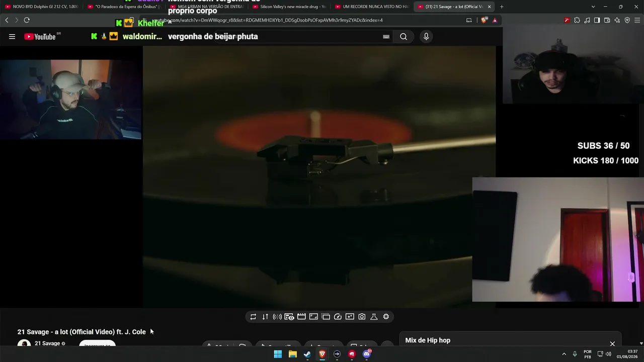
Task: Start voice search with microphone button
Action: [426, 37]
